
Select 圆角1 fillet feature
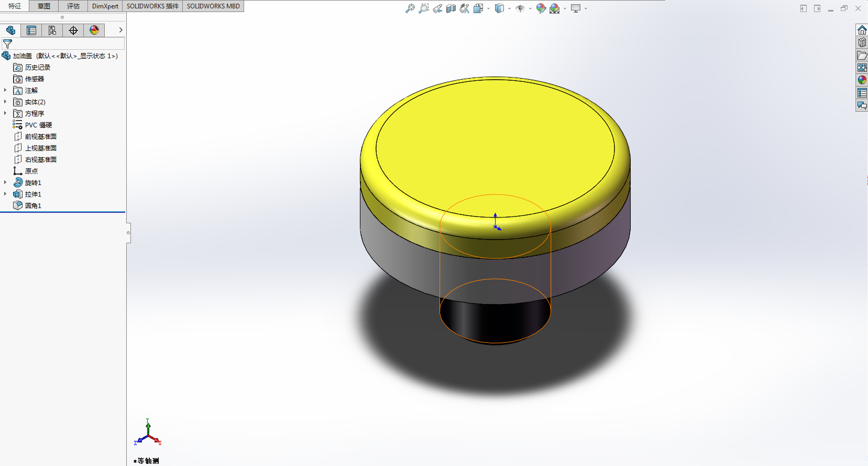coord(27,206)
